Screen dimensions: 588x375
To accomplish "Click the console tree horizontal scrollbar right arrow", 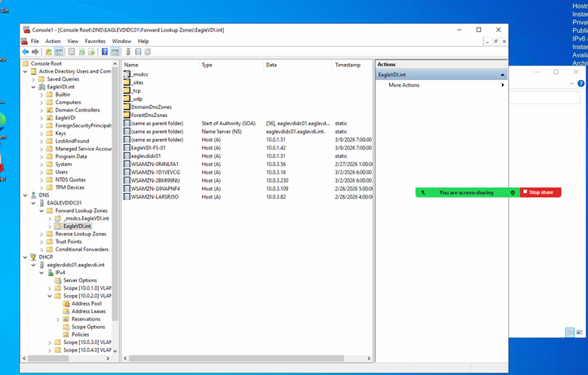I will tap(108, 358).
